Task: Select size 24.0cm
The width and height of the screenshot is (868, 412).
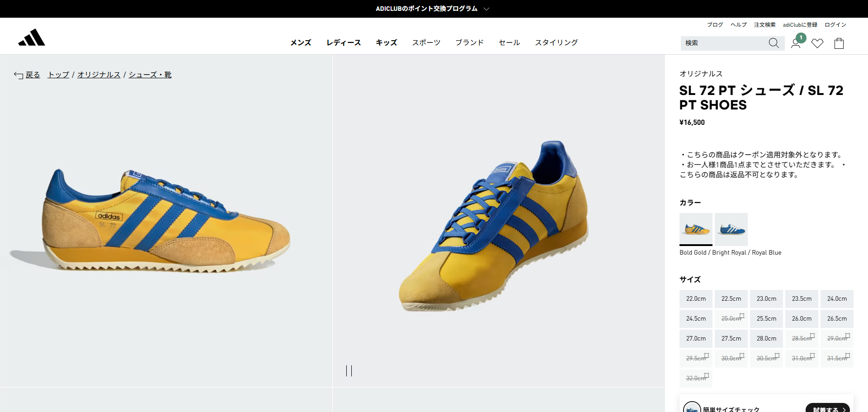Action: point(837,299)
